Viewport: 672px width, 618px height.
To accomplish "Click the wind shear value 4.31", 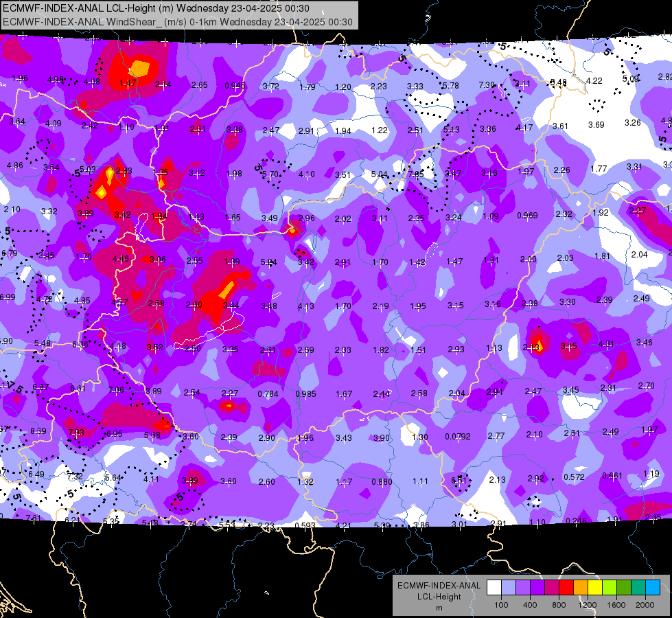I will click(x=606, y=344).
